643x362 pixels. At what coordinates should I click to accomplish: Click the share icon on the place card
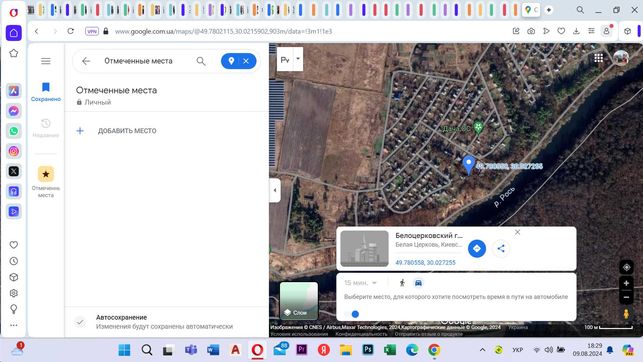click(x=501, y=248)
